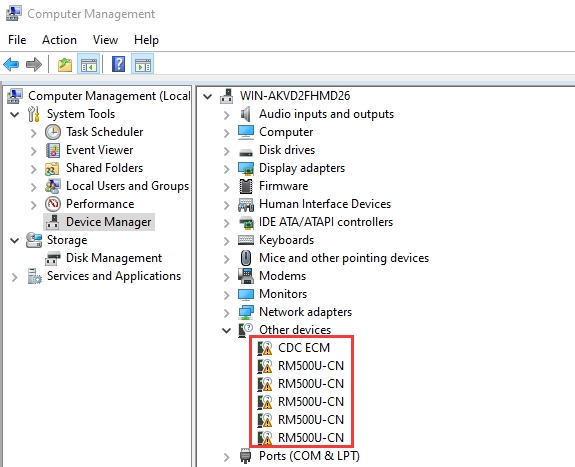The image size is (575, 467).
Task: Toggle the Show/Hide Console Tree icon
Action: click(x=88, y=65)
